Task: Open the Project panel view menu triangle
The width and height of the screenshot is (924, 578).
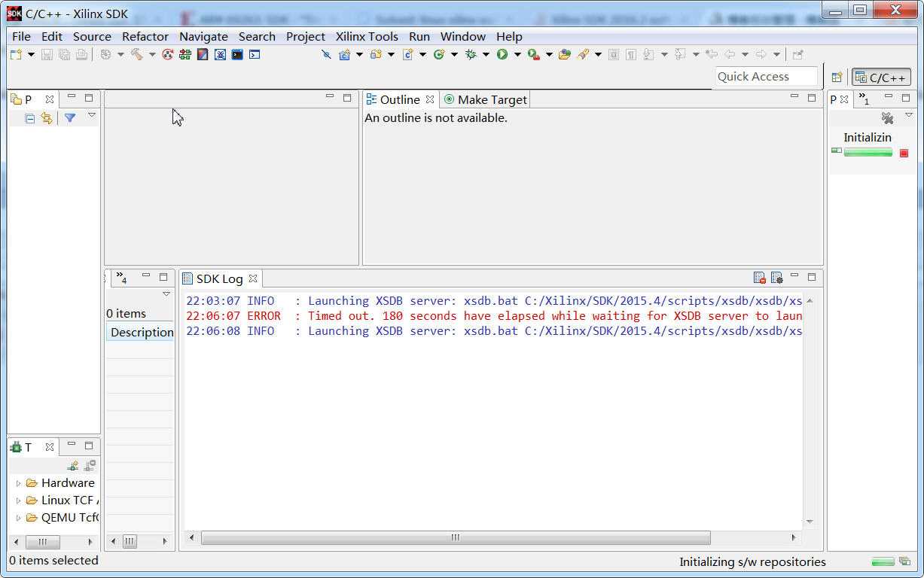Action: pyautogui.click(x=92, y=115)
